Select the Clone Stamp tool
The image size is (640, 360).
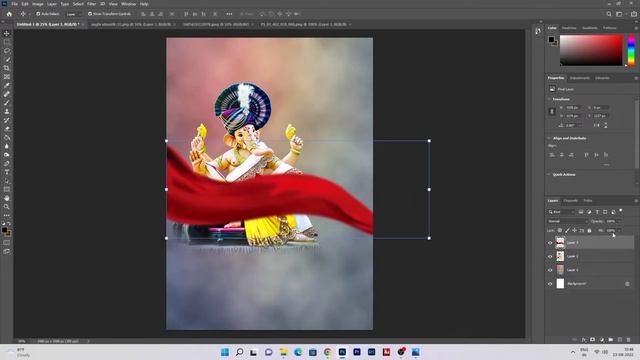[x=7, y=111]
